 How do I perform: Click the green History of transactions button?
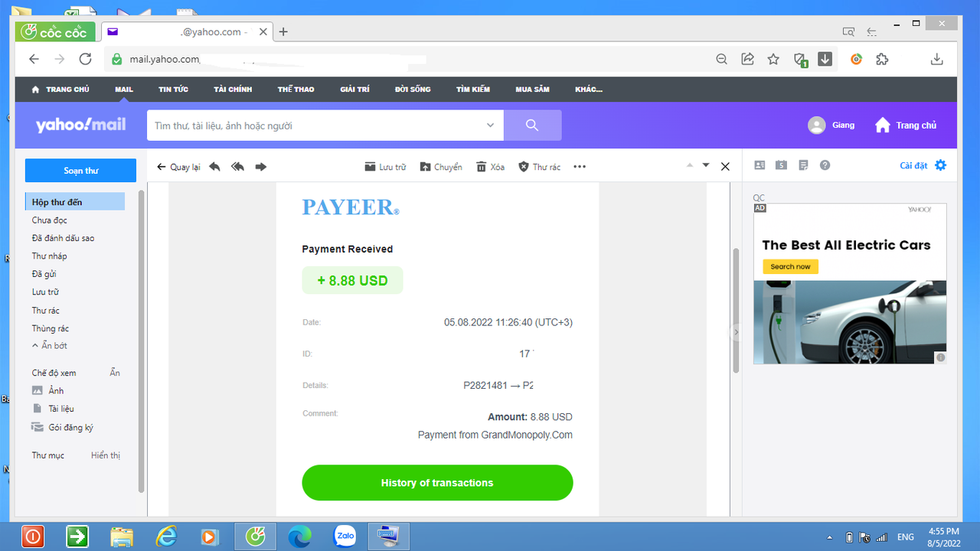click(x=437, y=483)
